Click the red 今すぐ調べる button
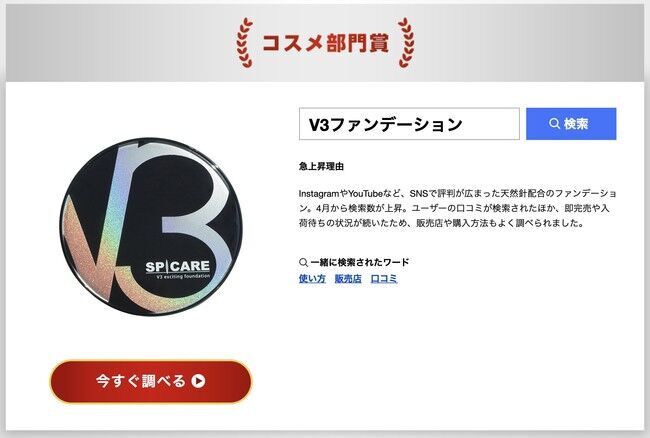This screenshot has height=438, width=650. click(151, 381)
